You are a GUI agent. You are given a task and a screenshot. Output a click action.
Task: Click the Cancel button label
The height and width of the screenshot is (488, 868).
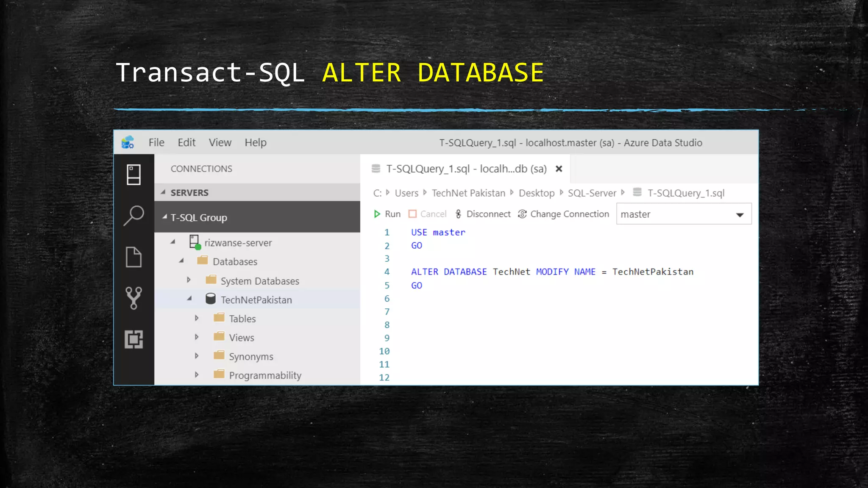pyautogui.click(x=433, y=214)
